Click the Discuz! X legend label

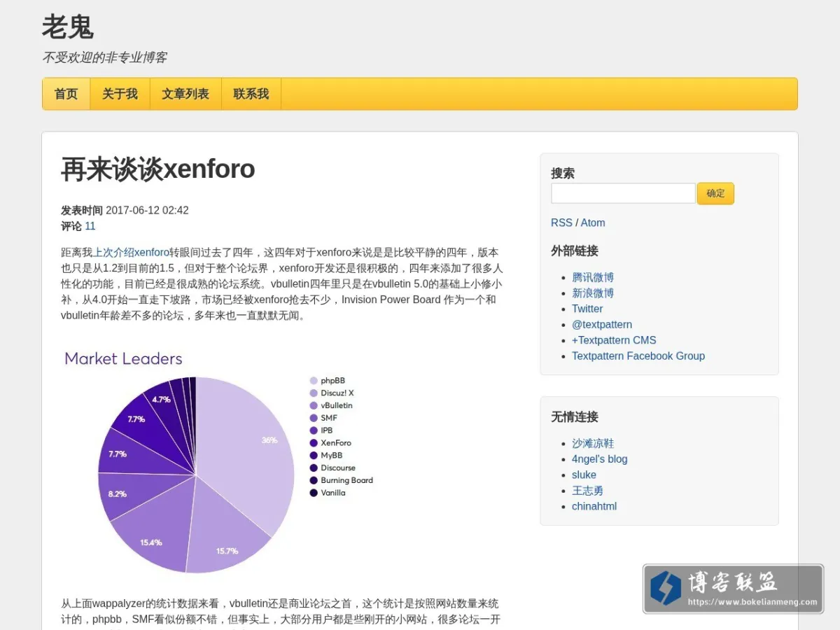click(x=337, y=393)
